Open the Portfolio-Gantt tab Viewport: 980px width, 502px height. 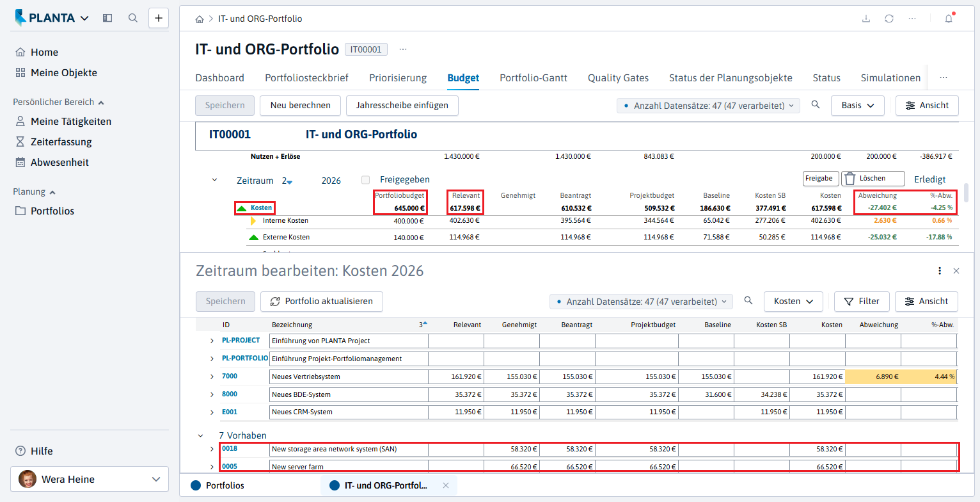point(533,78)
